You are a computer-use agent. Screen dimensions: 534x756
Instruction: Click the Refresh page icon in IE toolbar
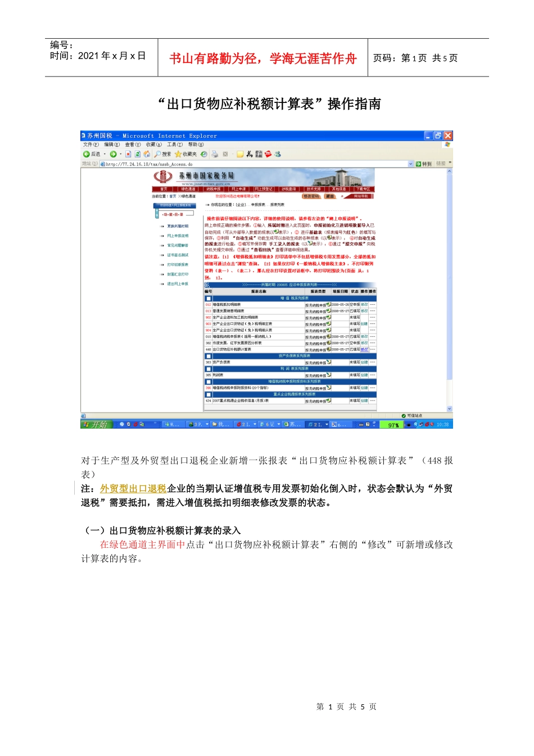(137, 154)
